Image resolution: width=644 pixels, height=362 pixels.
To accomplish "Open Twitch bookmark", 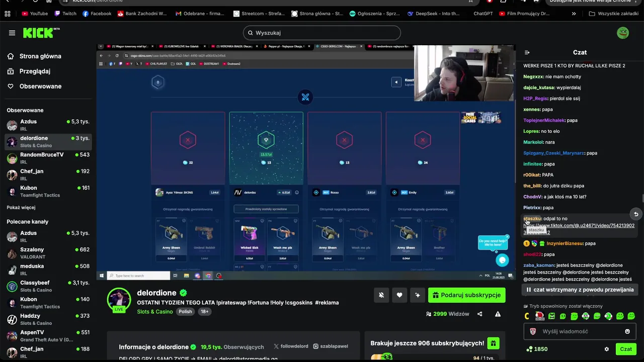I will 65,14.
